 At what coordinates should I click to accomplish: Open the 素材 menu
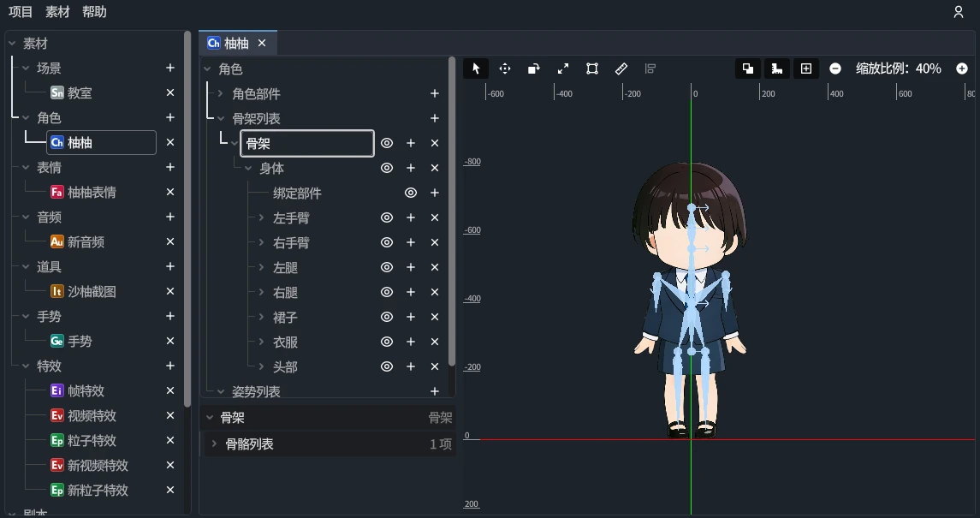pos(57,12)
